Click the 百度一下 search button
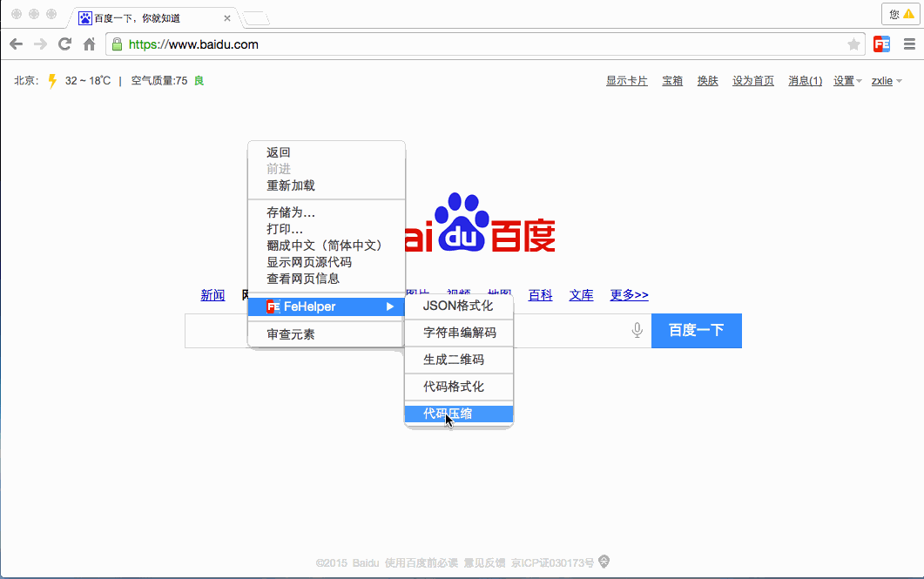 697,331
